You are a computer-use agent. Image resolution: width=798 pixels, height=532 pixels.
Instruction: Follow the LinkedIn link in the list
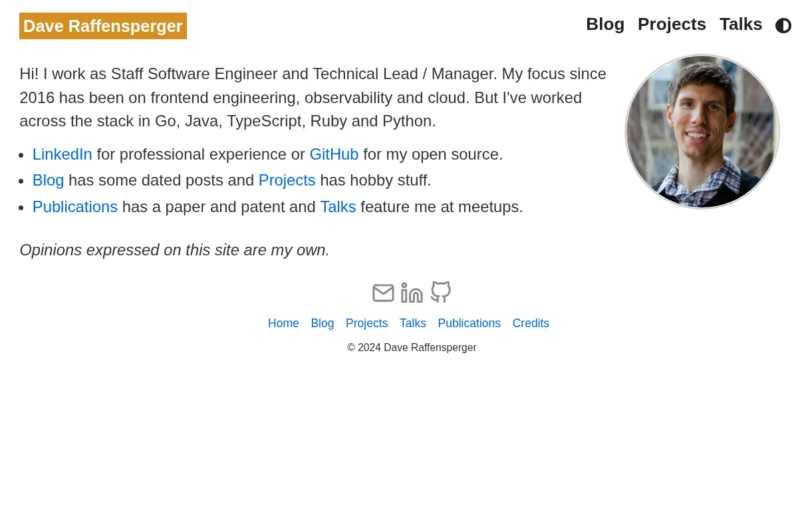[63, 154]
